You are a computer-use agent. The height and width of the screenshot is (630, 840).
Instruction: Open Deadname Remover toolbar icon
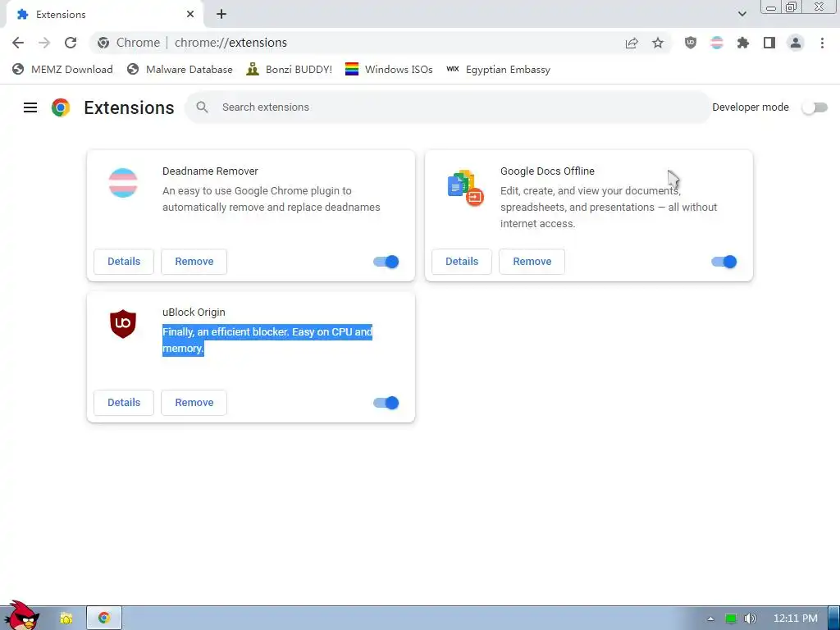point(717,43)
